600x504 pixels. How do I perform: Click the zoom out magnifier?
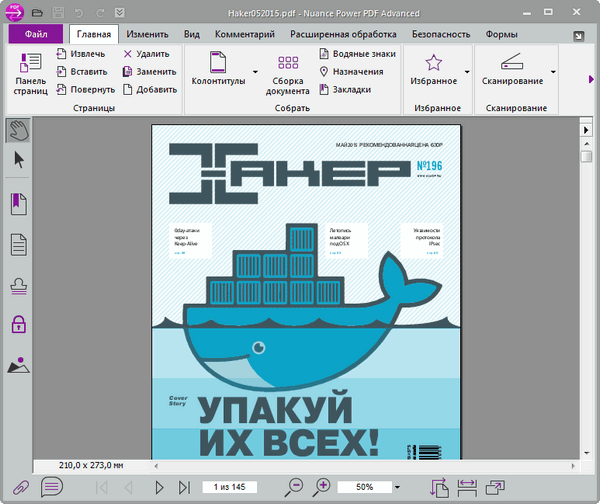pyautogui.click(x=293, y=487)
